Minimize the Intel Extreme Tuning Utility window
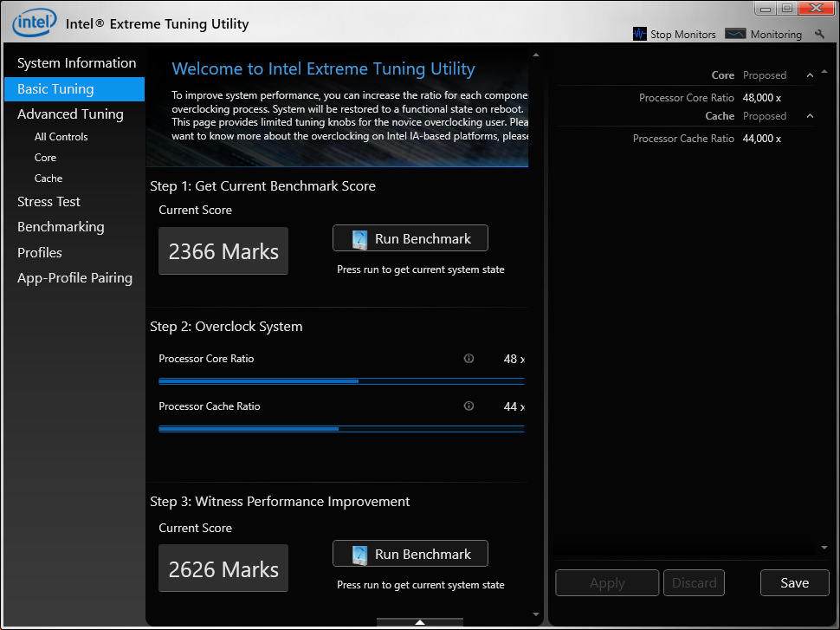 tap(765, 8)
